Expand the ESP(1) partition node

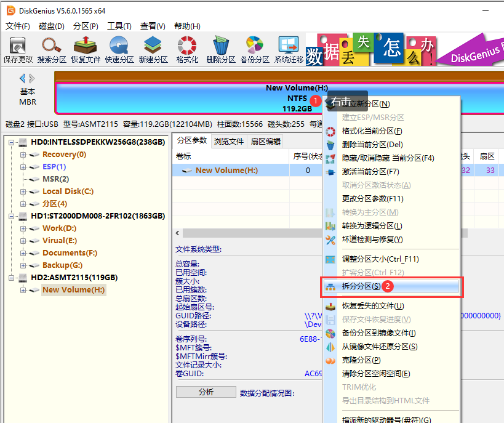coord(23,167)
